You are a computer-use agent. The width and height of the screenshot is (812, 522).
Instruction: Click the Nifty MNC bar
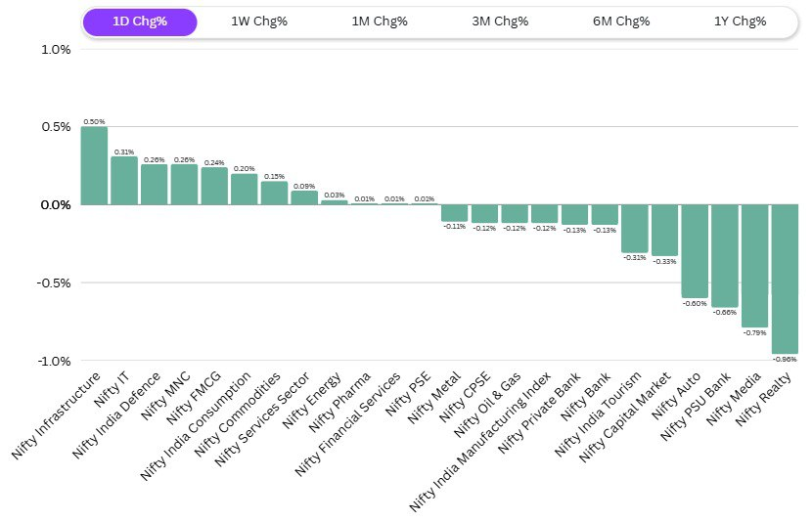tap(184, 184)
